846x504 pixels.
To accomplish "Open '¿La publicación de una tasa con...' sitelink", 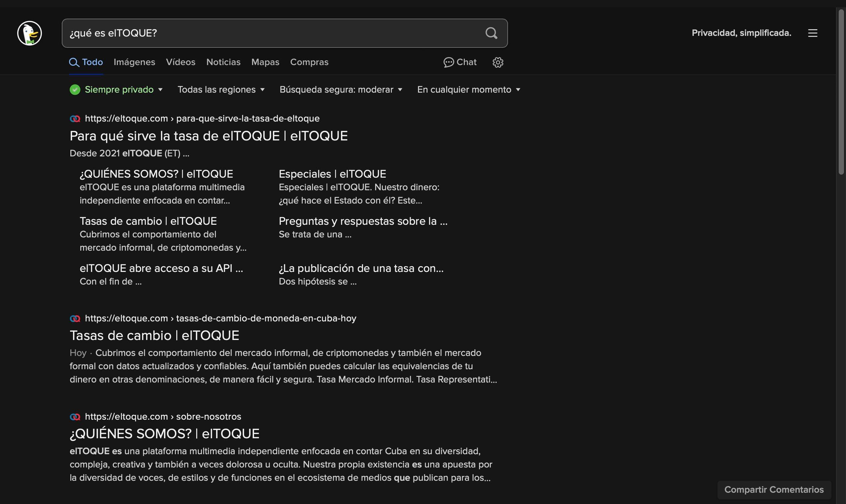I will (x=361, y=268).
